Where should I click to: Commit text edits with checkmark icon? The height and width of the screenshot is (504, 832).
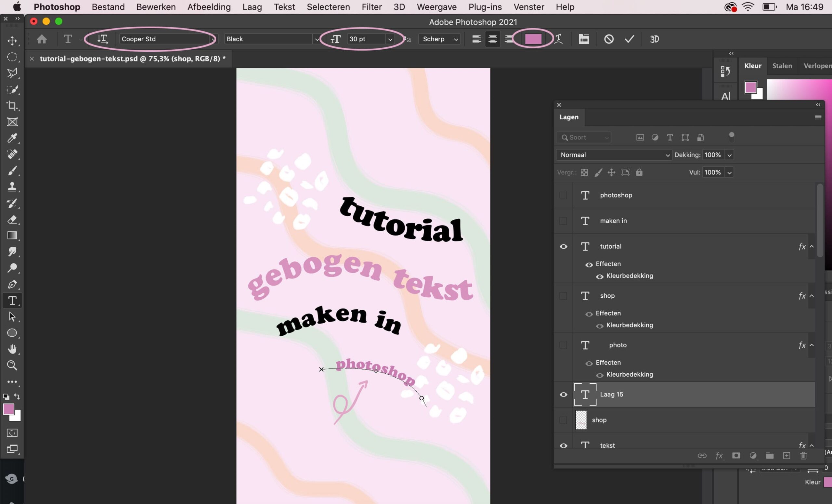pyautogui.click(x=630, y=39)
